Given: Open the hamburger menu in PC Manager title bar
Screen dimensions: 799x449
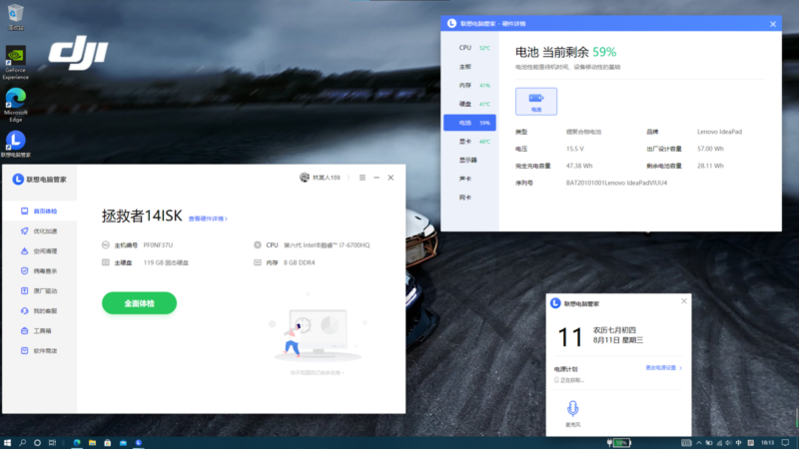Looking at the screenshot, I should pos(362,178).
